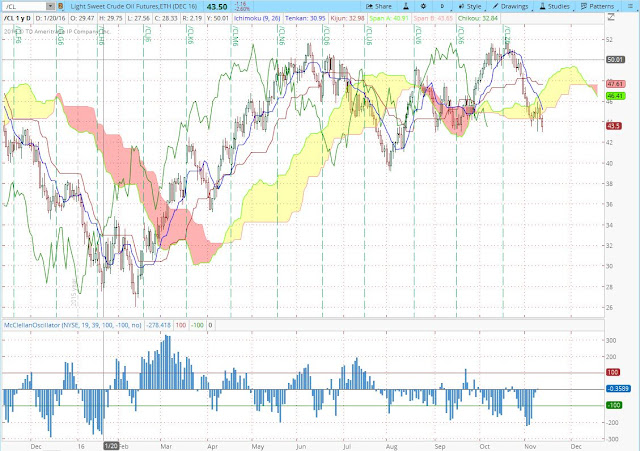Click the hamburger menu icon at top right
Screen dimensions: 640x451
[x=631, y=7]
